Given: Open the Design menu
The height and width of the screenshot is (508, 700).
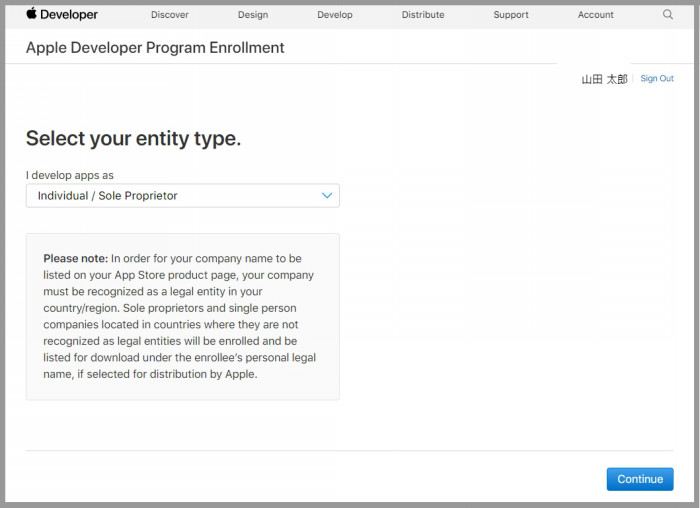Looking at the screenshot, I should [x=253, y=15].
